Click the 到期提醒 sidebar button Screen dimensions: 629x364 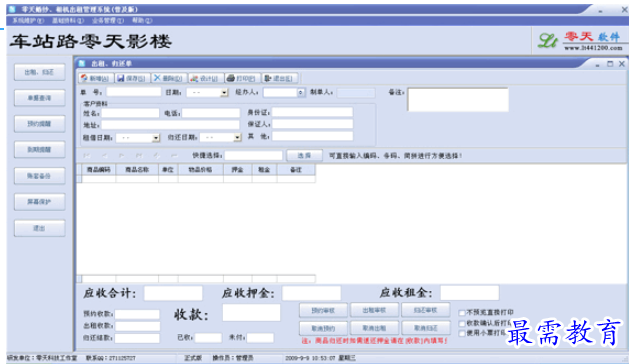[39, 150]
